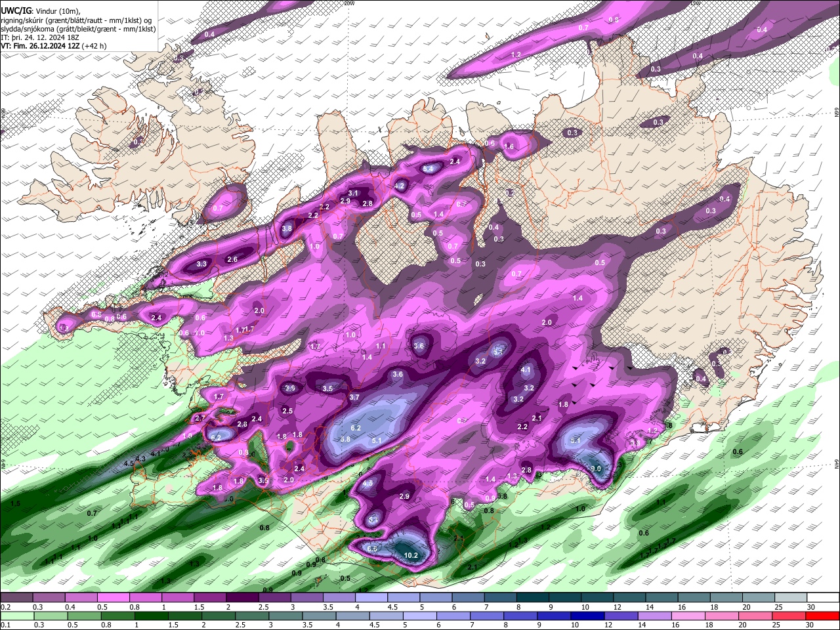The image size is (840, 630).
Task: Click the bright red swatch ending the rain scale
Action: point(824,616)
